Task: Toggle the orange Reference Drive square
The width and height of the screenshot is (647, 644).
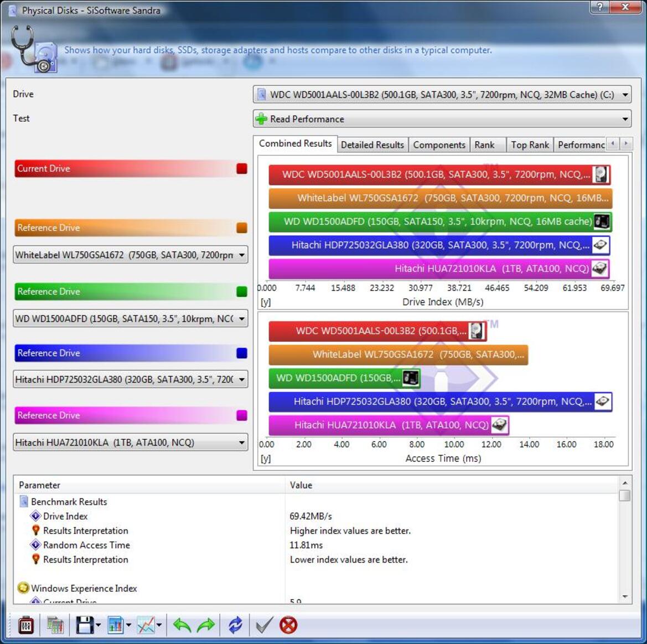Action: (242, 228)
